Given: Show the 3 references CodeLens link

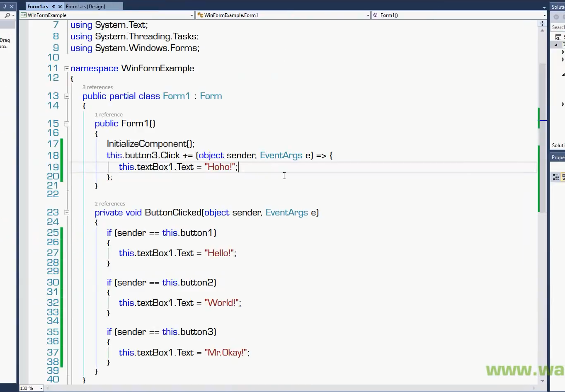Looking at the screenshot, I should 97,87.
